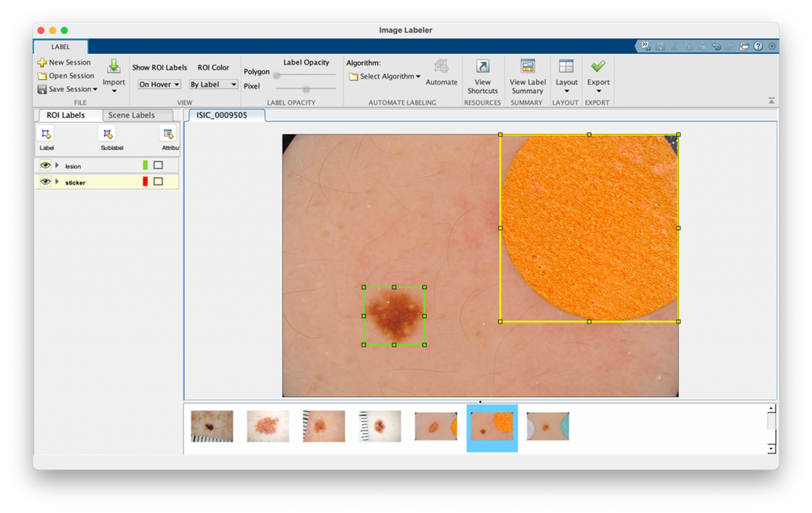Select the first thumbnail in the image strip
This screenshot has width=812, height=513.
pyautogui.click(x=212, y=427)
